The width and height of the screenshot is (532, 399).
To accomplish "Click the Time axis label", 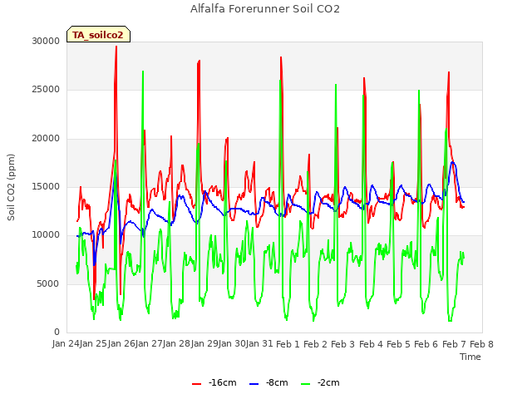I will [470, 357].
